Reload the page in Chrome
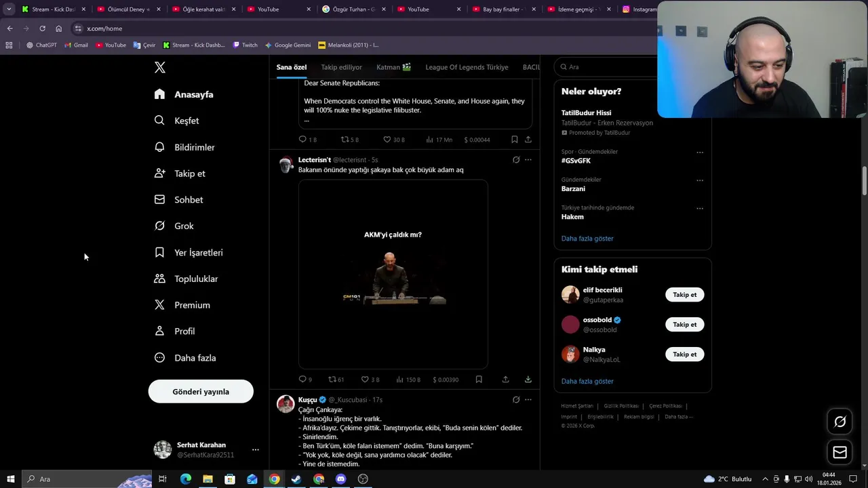Image resolution: width=868 pixels, height=488 pixels. (42, 28)
